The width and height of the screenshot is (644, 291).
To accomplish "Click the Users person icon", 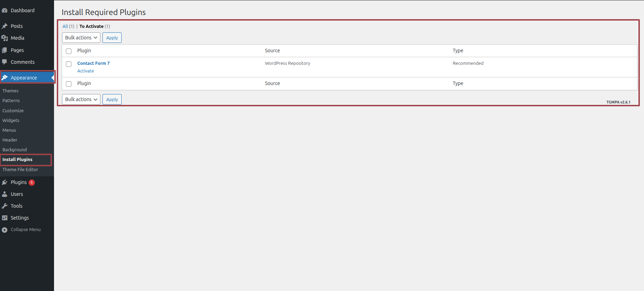I will pyautogui.click(x=5, y=194).
